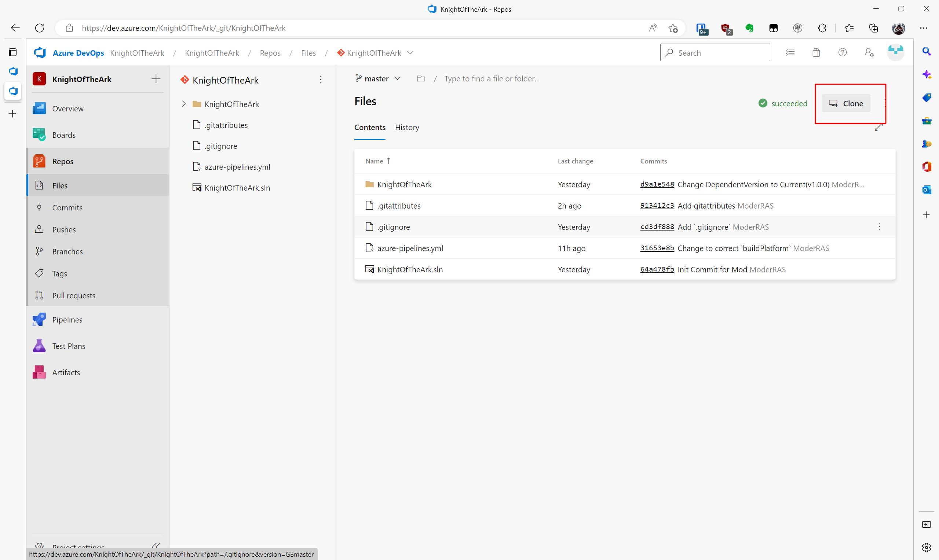Switch to the History tab
Viewport: 939px width, 560px height.
coord(407,128)
